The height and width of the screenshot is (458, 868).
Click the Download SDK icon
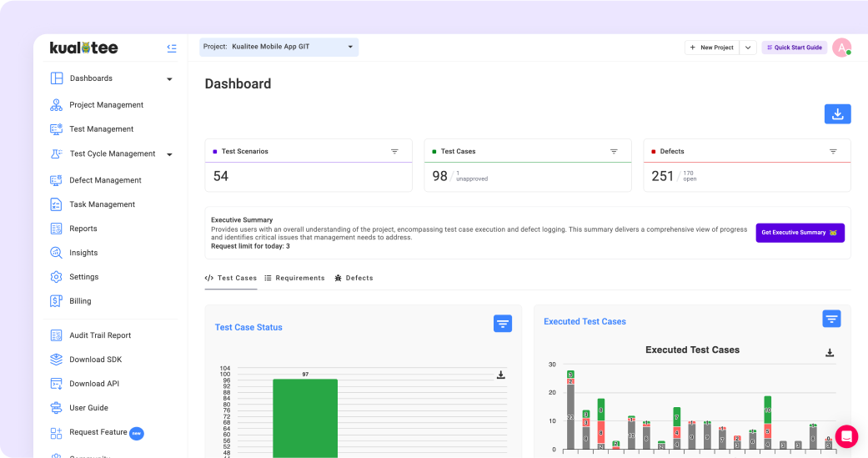(x=57, y=360)
